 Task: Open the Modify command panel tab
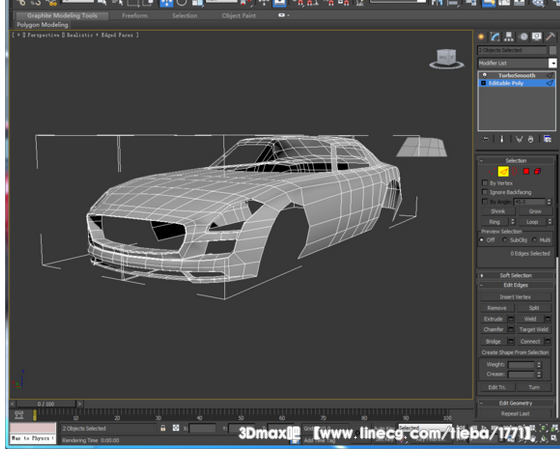tap(495, 37)
